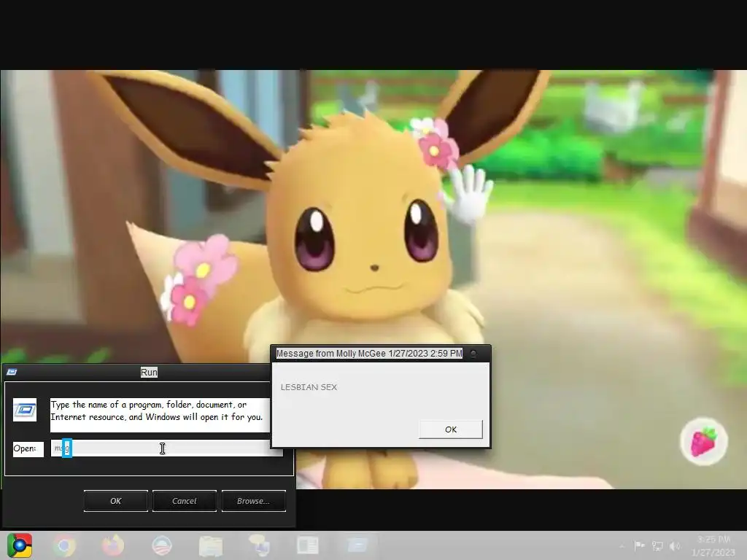Click into the Open text field in Run

point(167,448)
